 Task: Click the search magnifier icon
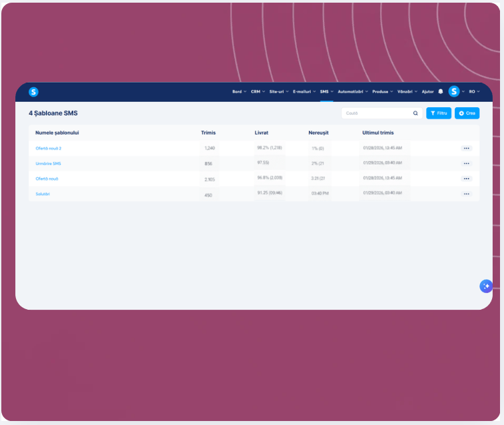[x=415, y=113]
